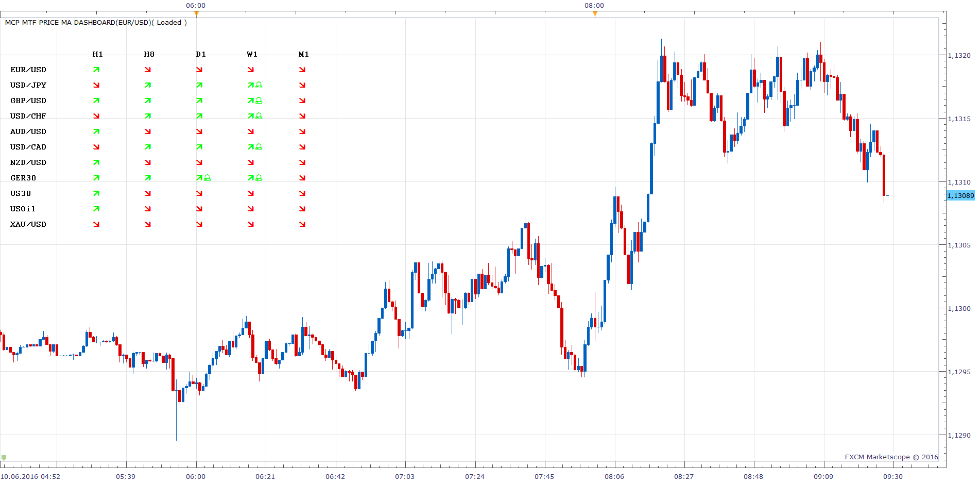Click the red down arrow for XAU/USD H1

[x=96, y=224]
